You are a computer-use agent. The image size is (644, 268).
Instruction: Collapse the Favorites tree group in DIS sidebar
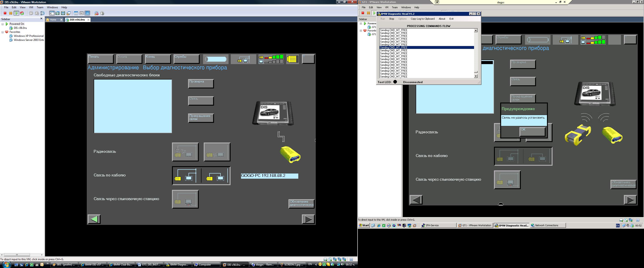click(x=3, y=32)
